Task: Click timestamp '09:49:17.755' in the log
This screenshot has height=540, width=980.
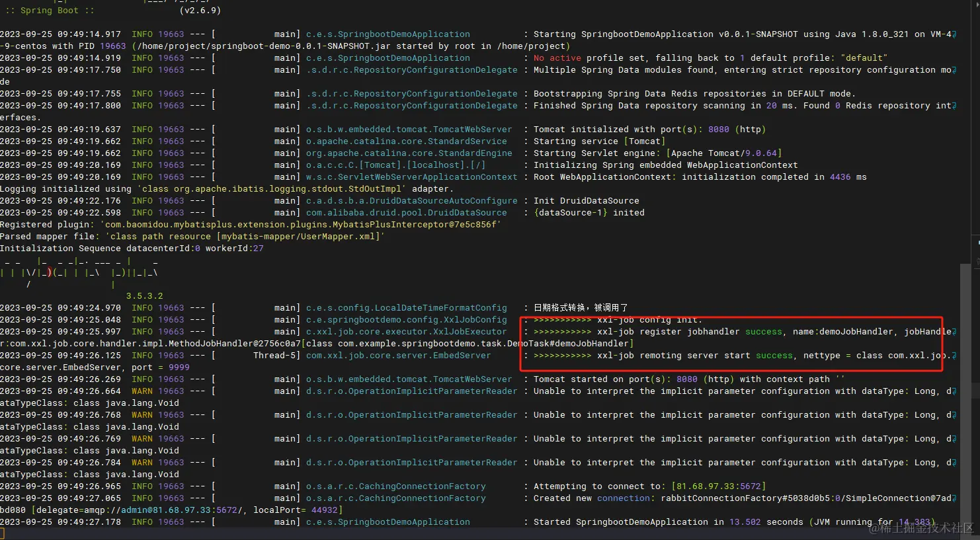Action: (x=89, y=94)
